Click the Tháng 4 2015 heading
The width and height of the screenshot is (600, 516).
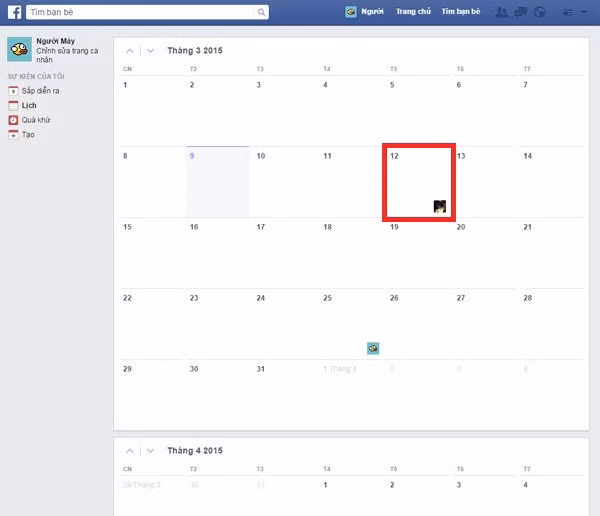pyautogui.click(x=195, y=451)
